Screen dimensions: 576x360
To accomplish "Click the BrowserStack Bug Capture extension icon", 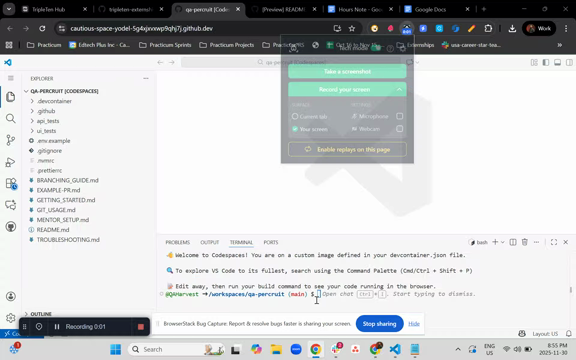I will click(407, 29).
